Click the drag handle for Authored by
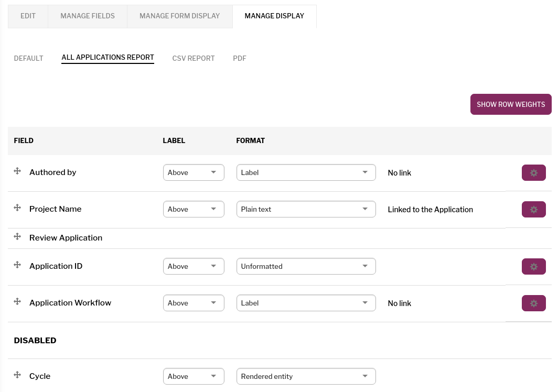558x392 pixels. coord(17,171)
